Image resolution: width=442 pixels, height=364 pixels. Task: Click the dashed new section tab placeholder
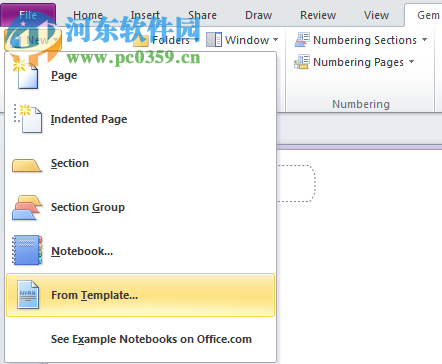click(296, 183)
